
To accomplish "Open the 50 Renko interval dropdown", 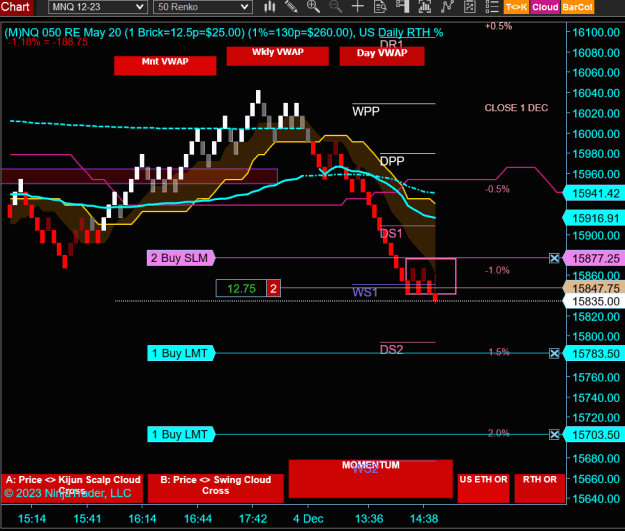I will point(202,7).
